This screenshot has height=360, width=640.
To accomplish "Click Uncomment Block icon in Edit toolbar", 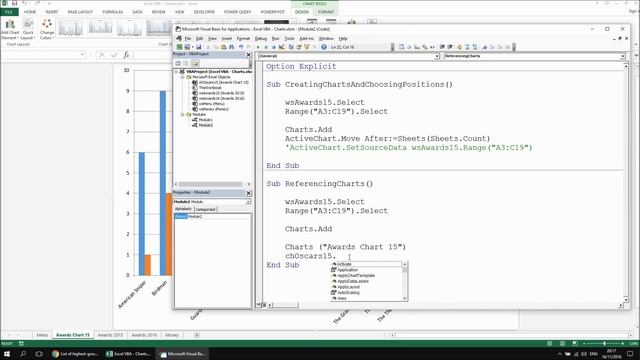I will tap(475, 47).
